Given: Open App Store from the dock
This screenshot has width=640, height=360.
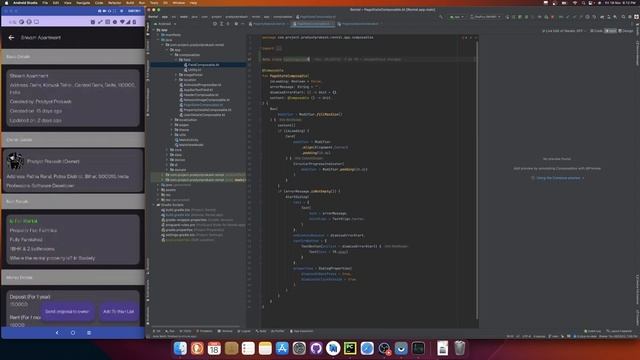Looking at the screenshot, I should pyautogui.click(x=282, y=348).
